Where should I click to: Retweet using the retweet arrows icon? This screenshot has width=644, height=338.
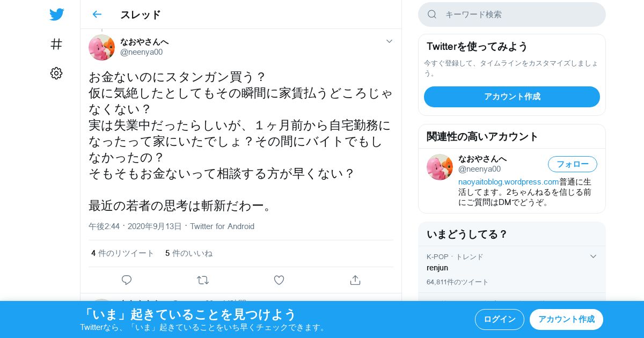(203, 280)
